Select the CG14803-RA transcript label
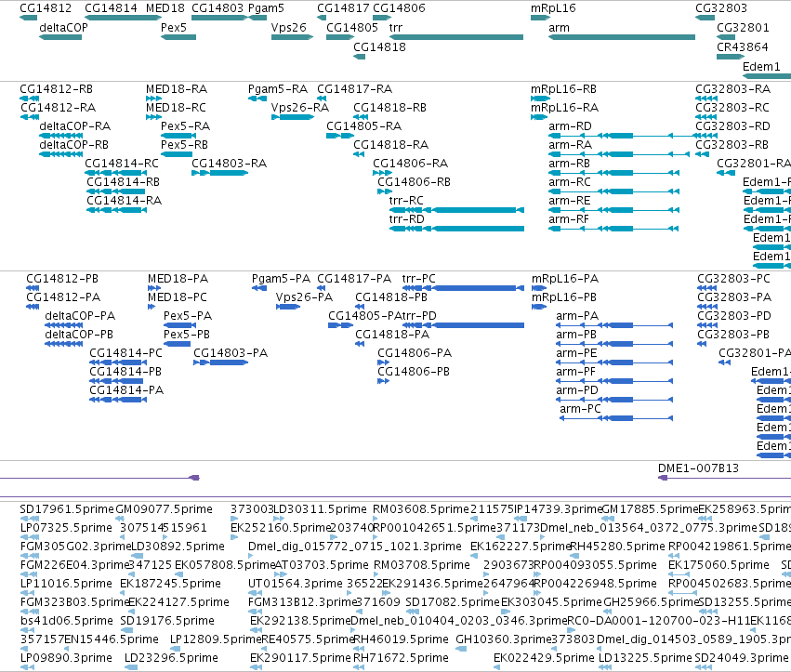791x672 pixels. pyautogui.click(x=229, y=164)
